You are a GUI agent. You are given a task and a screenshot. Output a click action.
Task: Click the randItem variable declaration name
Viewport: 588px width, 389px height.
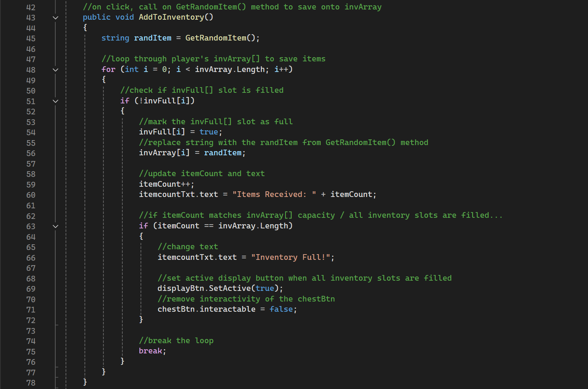point(153,38)
